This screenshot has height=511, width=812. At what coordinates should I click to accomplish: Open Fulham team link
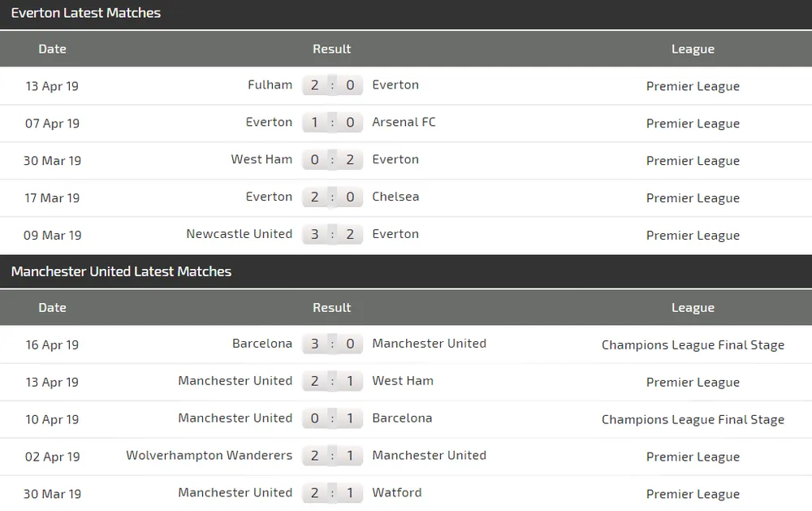(x=270, y=84)
